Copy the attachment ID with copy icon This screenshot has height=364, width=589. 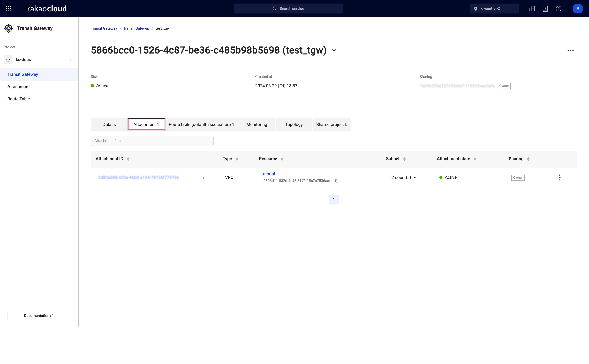202,178
